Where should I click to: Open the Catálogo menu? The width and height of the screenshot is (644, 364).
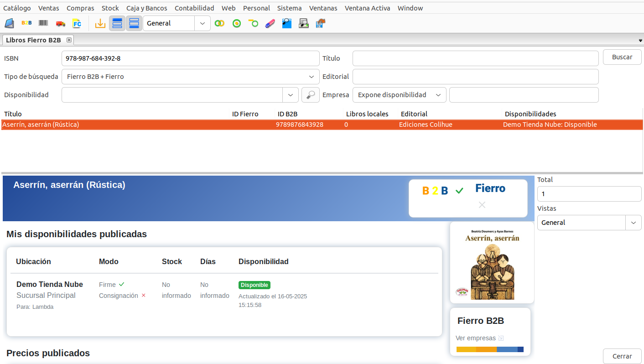click(17, 8)
